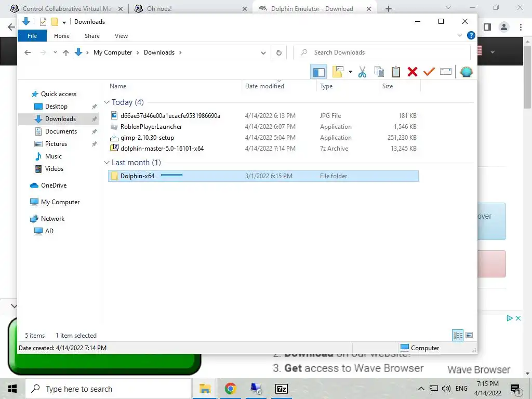Screen dimensions: 532x399
Task: Click the folder options toolbar icon
Action: 338,72
